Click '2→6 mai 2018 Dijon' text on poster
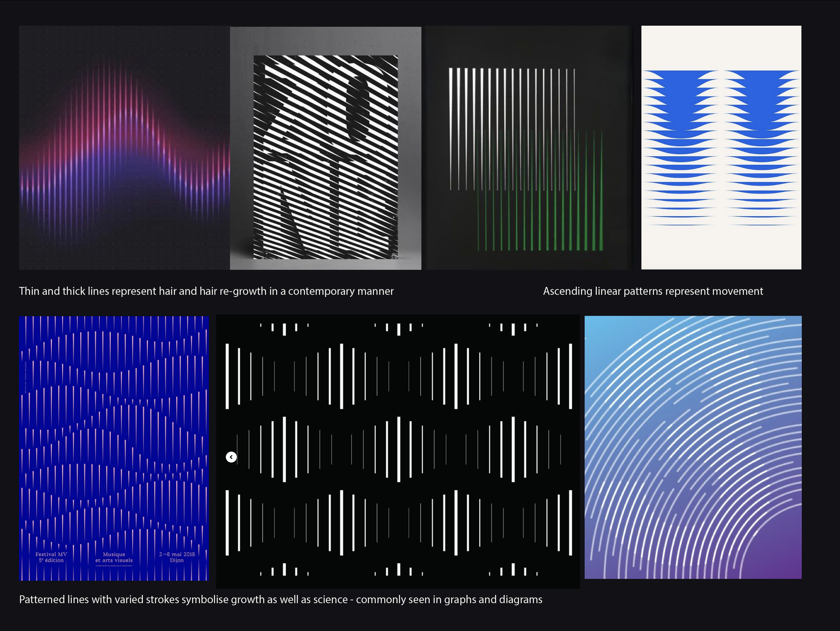840x631 pixels. point(177,557)
